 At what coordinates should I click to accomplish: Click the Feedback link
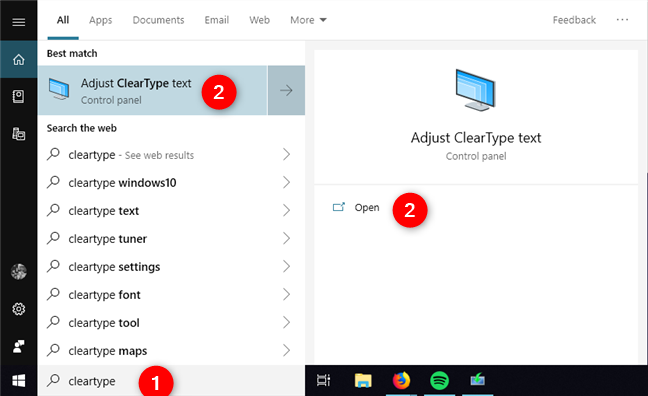click(x=574, y=20)
